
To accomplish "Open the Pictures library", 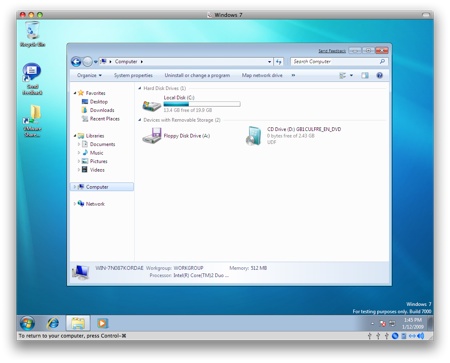I will pyautogui.click(x=95, y=161).
